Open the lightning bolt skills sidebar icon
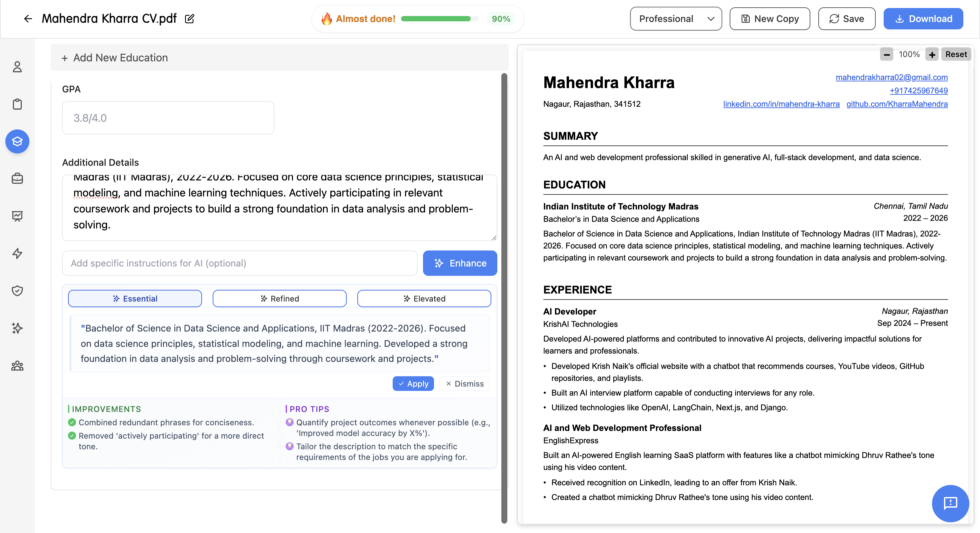The width and height of the screenshot is (980, 533). click(17, 253)
